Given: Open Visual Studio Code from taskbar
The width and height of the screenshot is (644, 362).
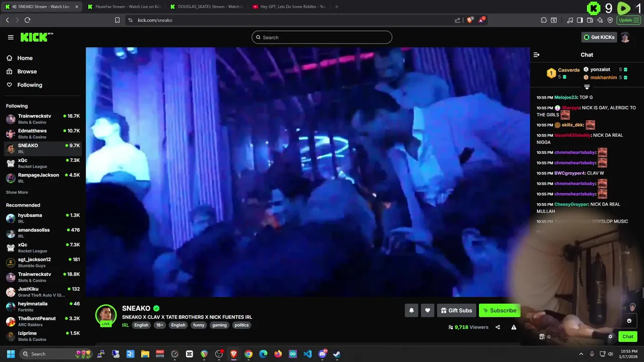Looking at the screenshot, I should pos(307,354).
